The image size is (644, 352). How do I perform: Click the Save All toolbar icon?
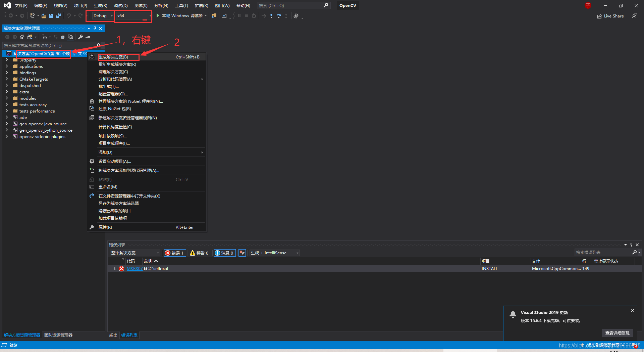[x=59, y=16]
